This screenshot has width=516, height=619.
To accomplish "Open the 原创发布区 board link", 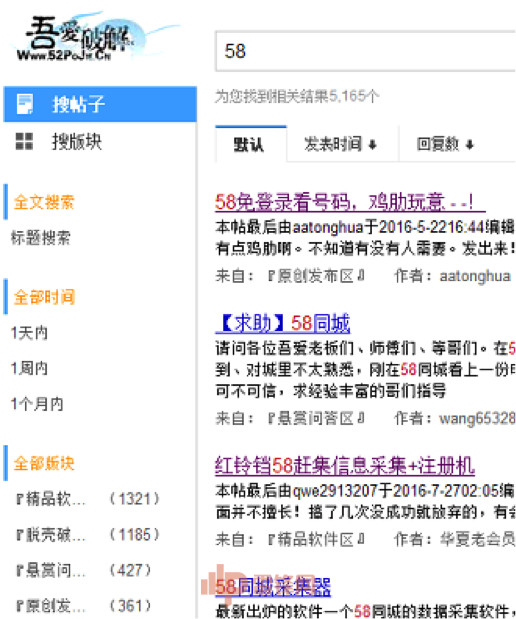I will [316, 276].
